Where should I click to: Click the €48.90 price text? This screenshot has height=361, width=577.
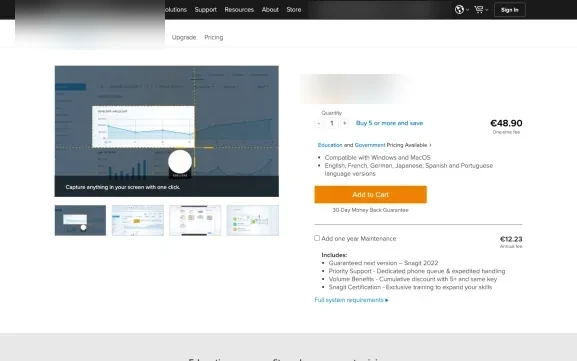(506, 123)
